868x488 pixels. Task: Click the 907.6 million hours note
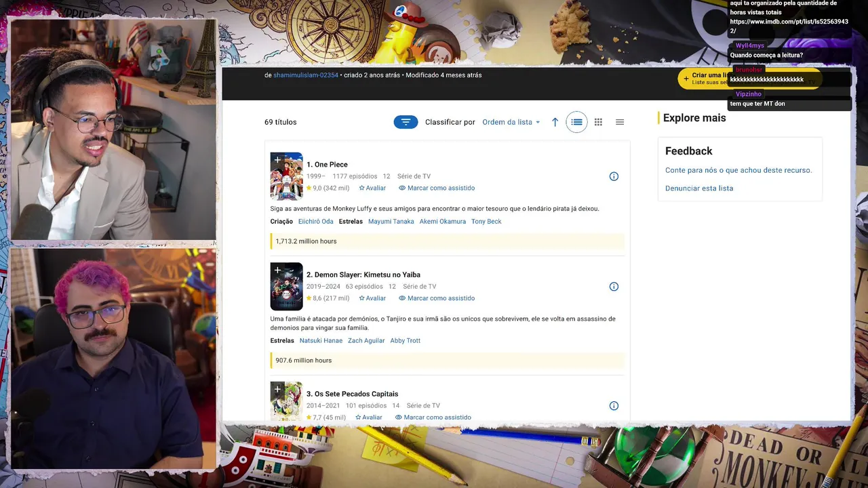[x=304, y=361]
